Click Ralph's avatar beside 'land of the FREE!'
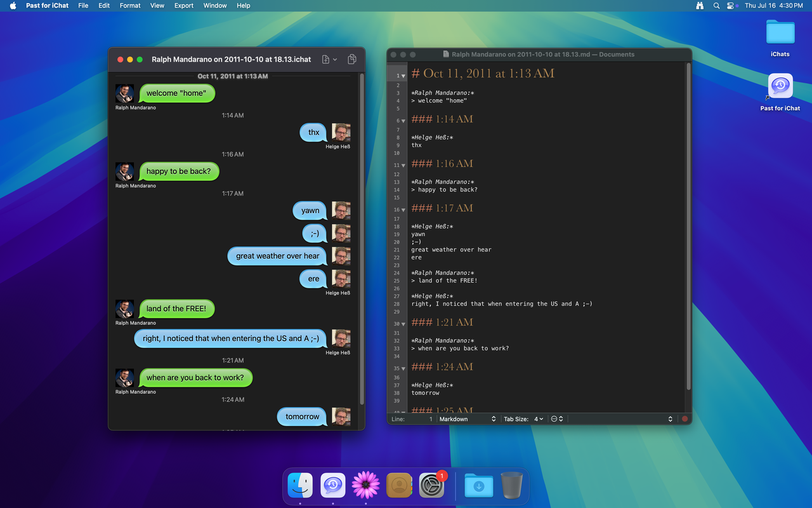The width and height of the screenshot is (812, 508). click(x=124, y=309)
